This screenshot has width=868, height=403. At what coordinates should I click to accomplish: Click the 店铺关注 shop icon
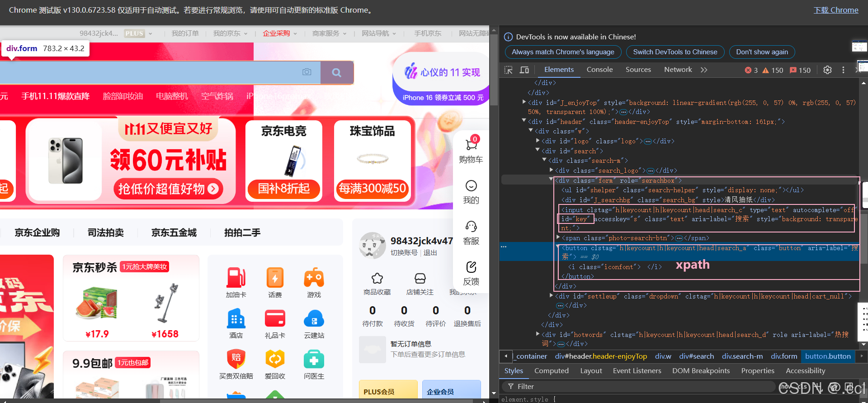point(420,278)
